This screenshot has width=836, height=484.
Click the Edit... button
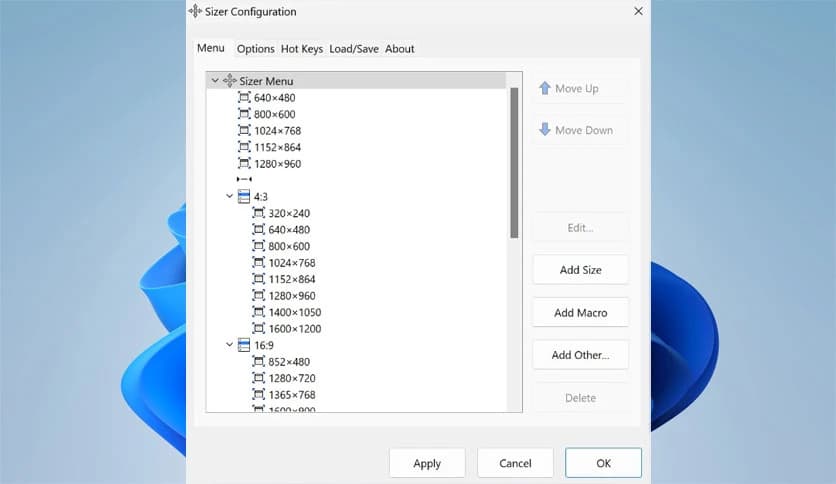[580, 228]
